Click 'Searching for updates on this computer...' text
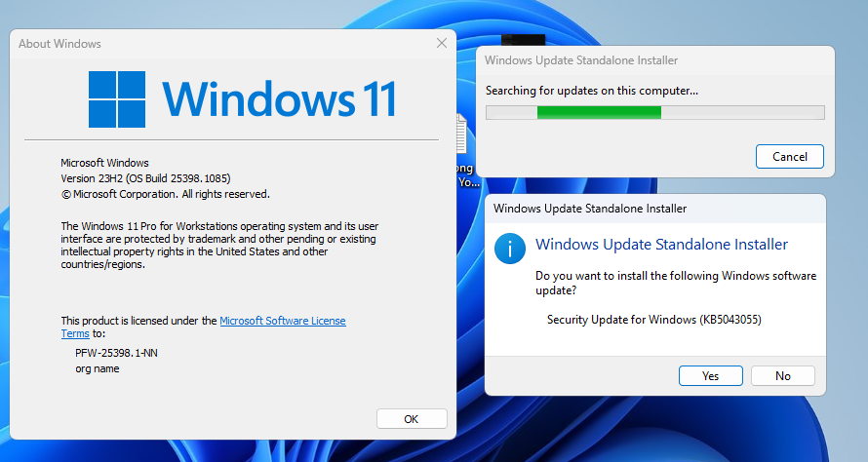The image size is (868, 462). (592, 91)
